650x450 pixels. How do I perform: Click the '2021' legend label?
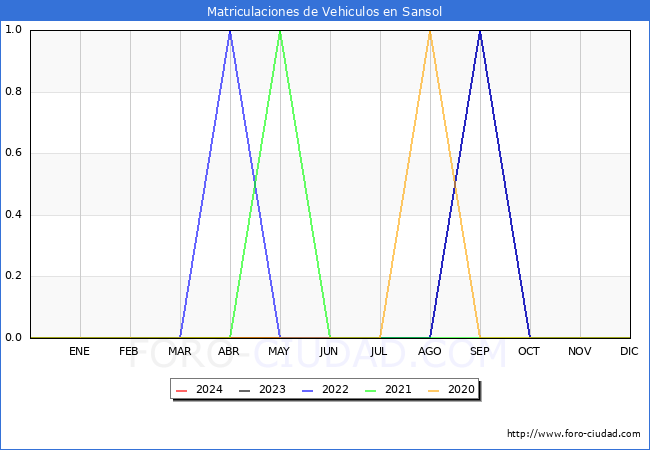[398, 390]
